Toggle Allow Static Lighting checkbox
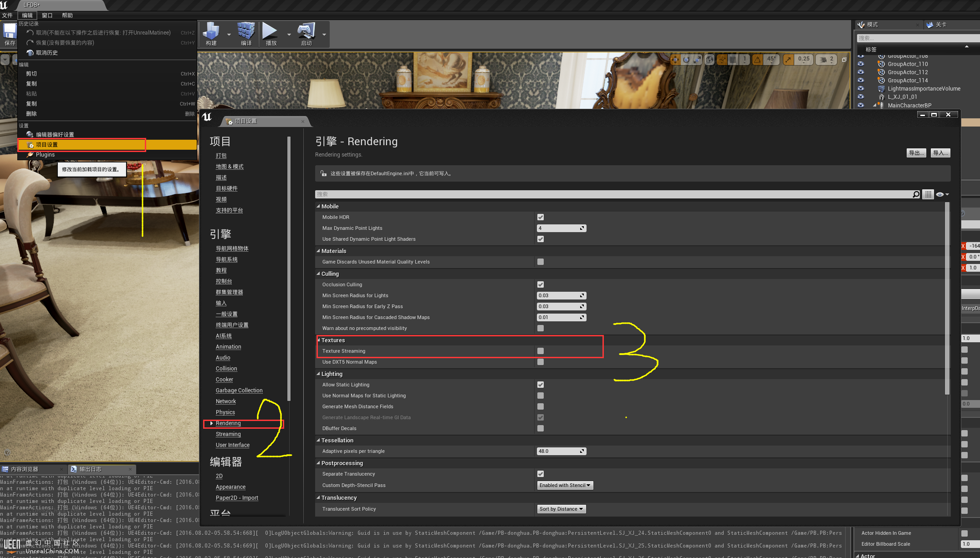 tap(541, 385)
